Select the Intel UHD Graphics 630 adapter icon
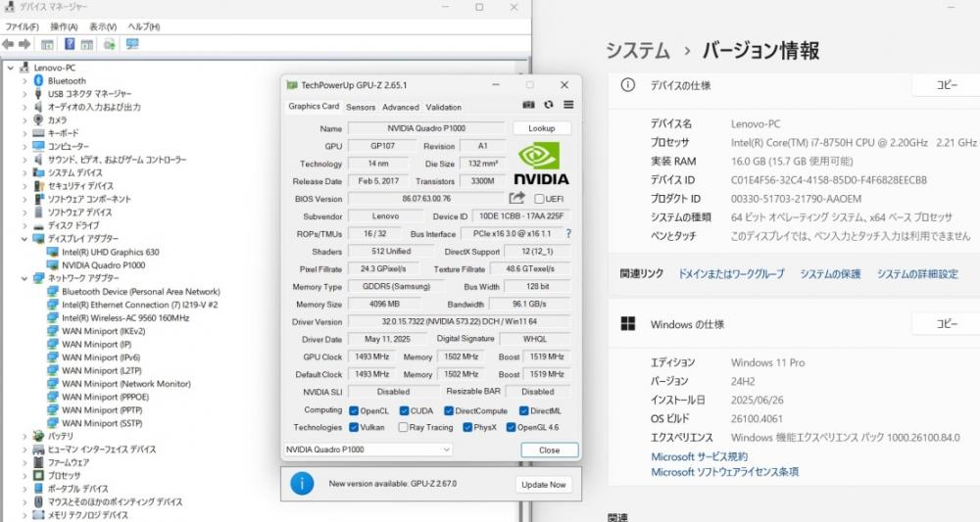The height and width of the screenshot is (522, 980). click(x=53, y=252)
